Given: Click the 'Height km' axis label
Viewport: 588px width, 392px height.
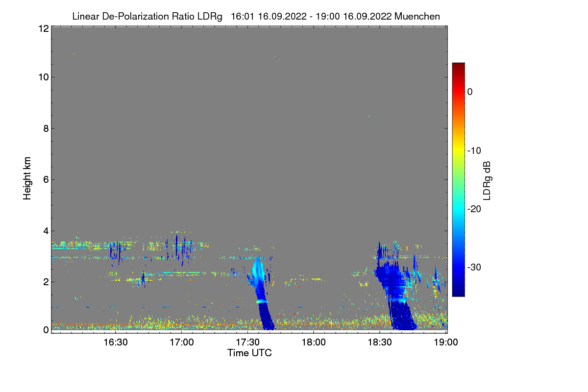Looking at the screenshot, I should (x=27, y=178).
